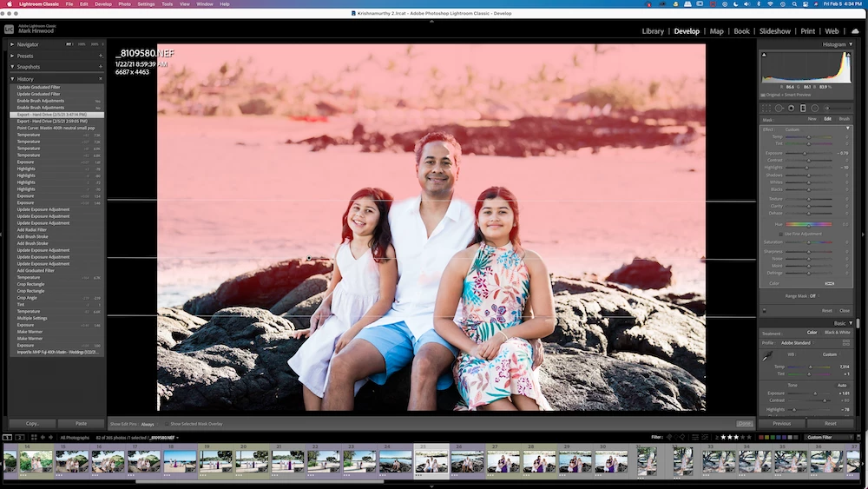Create a new snapshot with plus icon
Image resolution: width=868 pixels, height=489 pixels.
click(x=100, y=67)
